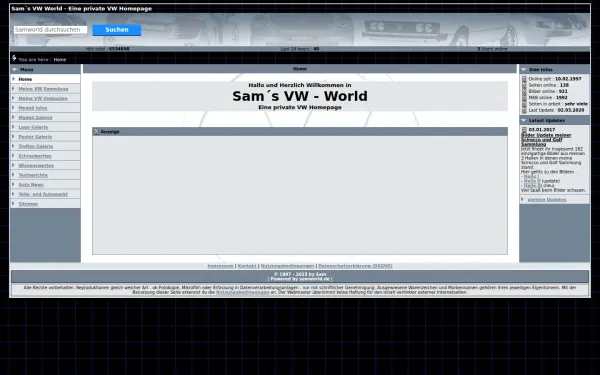Click the arrow icon beside Wissenswertes

tap(13, 165)
